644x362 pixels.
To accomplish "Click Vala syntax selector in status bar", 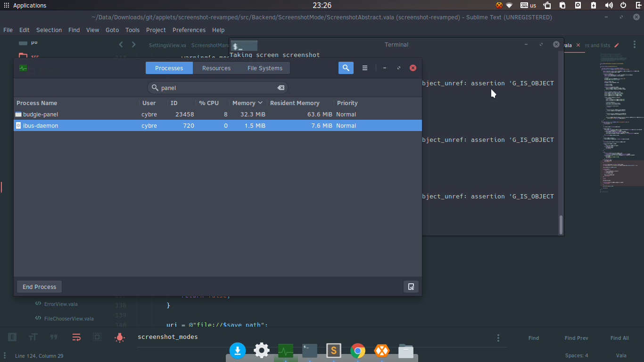I will 621,355.
